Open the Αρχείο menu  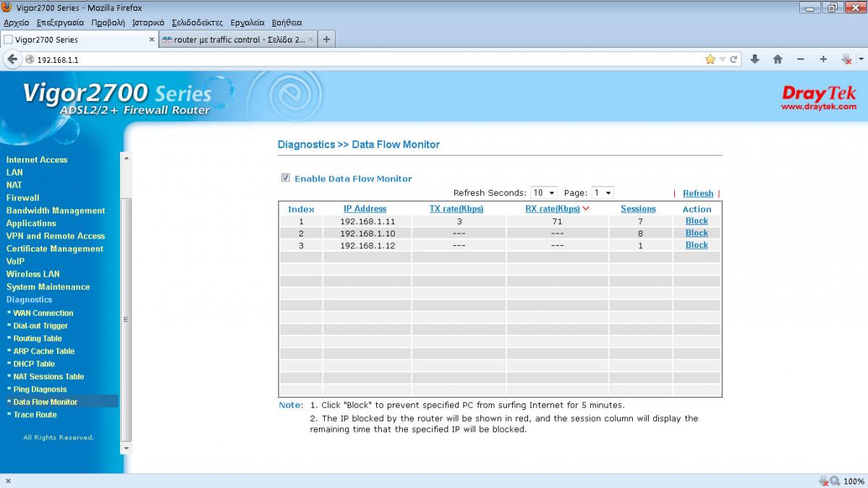(16, 22)
